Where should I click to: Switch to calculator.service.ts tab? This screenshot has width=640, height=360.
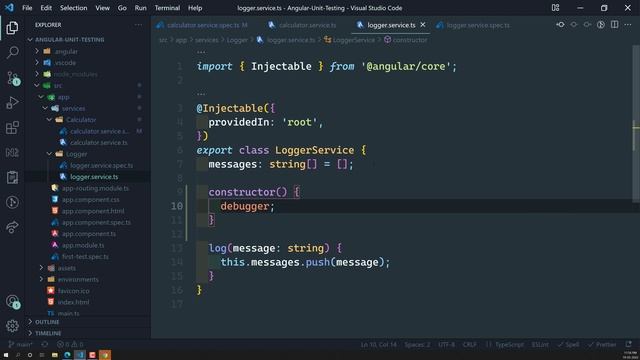tap(303, 25)
